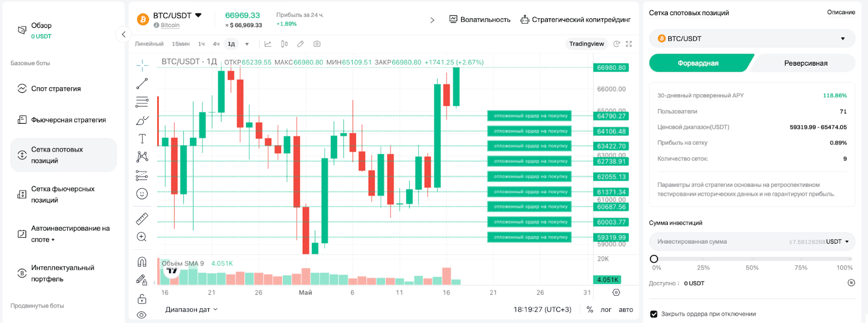This screenshot has width=868, height=323.
Task: Click the Bitcoin info link
Action: [x=170, y=25]
